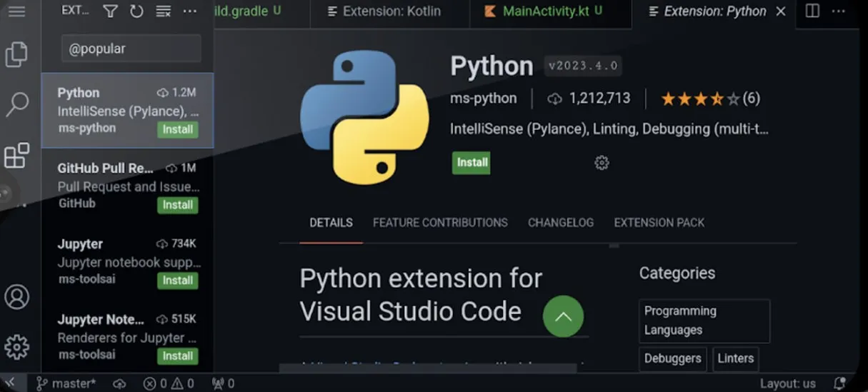Click the large Python logo
The height and width of the screenshot is (392, 868).
point(364,118)
